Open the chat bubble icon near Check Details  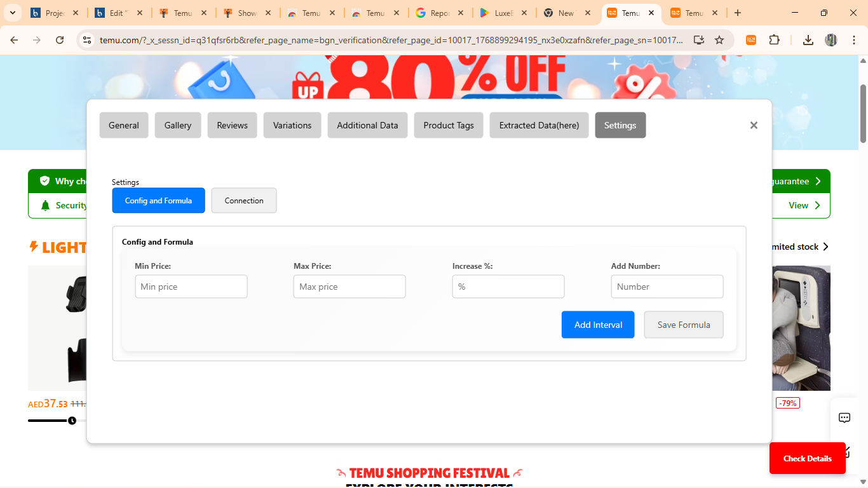point(844,417)
